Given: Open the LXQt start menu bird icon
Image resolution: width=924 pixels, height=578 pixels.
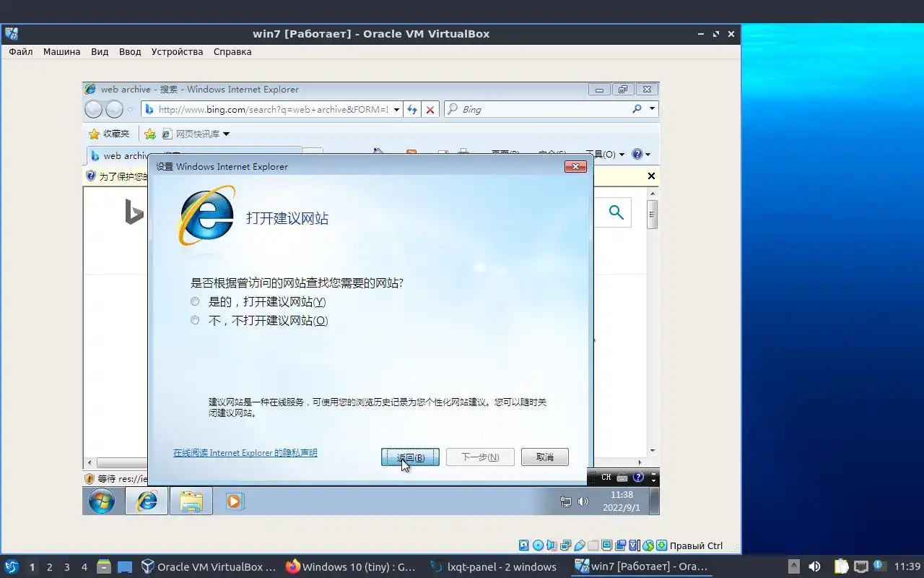Looking at the screenshot, I should pyautogui.click(x=12, y=567).
